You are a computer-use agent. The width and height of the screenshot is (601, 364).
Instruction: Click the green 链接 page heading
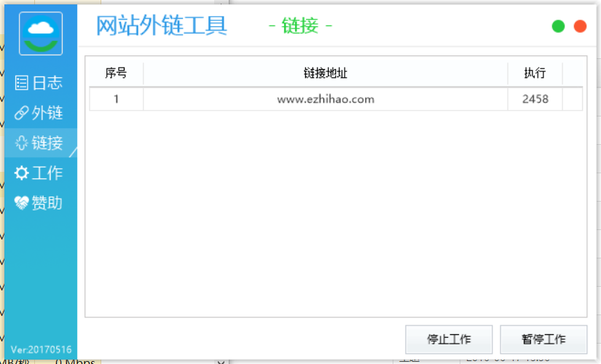[x=300, y=26]
